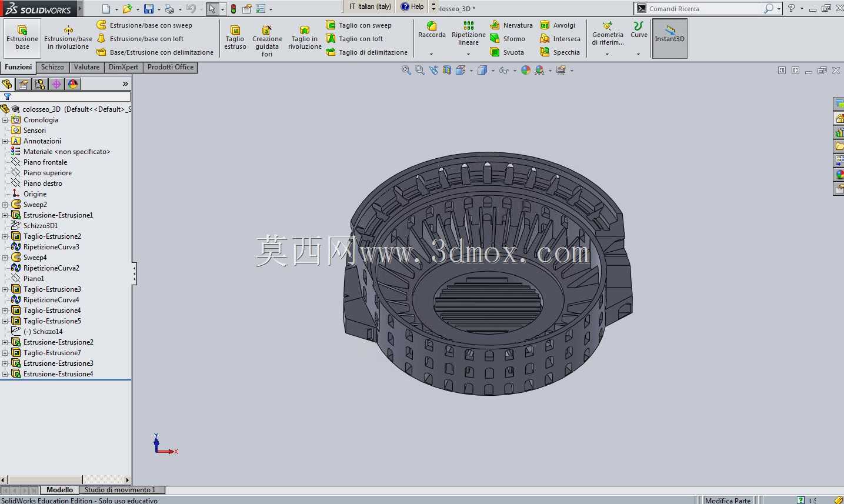
Task: Select the Nervatura rib tool
Action: [x=512, y=25]
